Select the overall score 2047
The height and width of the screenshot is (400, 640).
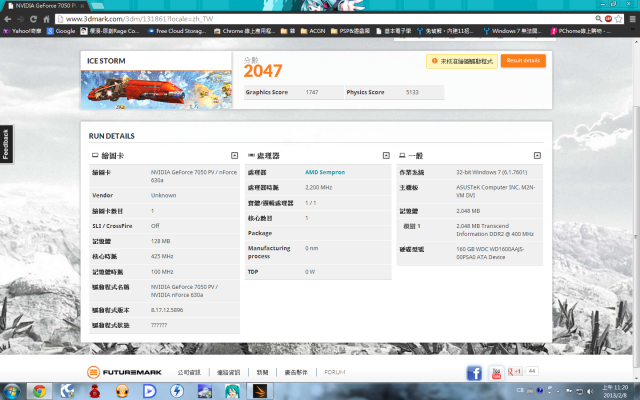(x=263, y=71)
